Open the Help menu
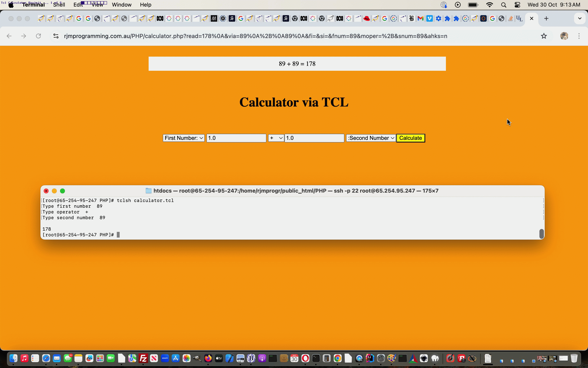 tap(146, 5)
